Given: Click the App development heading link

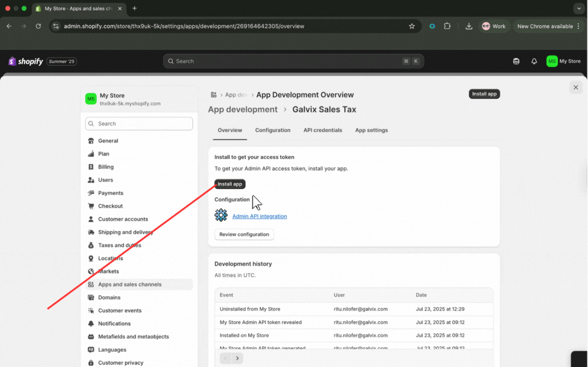Looking at the screenshot, I should [x=243, y=109].
